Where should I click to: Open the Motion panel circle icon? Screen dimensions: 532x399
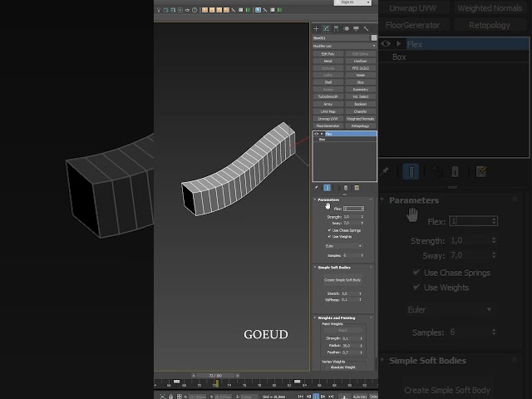346,28
